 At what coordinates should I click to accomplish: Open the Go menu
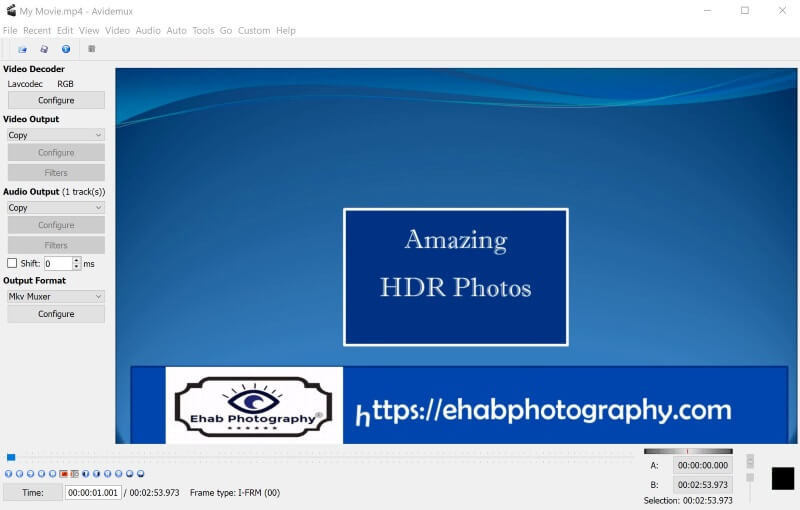(226, 31)
